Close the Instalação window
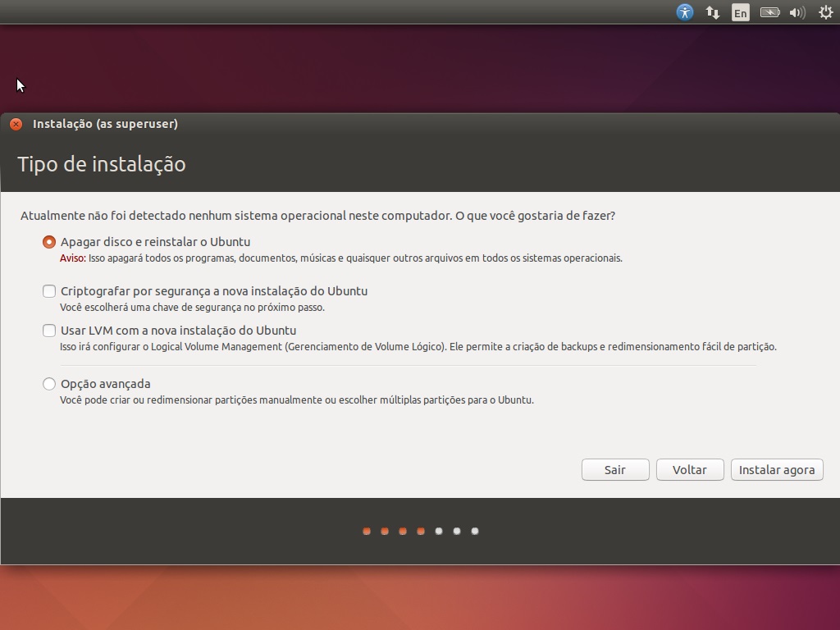840x630 pixels. point(16,124)
